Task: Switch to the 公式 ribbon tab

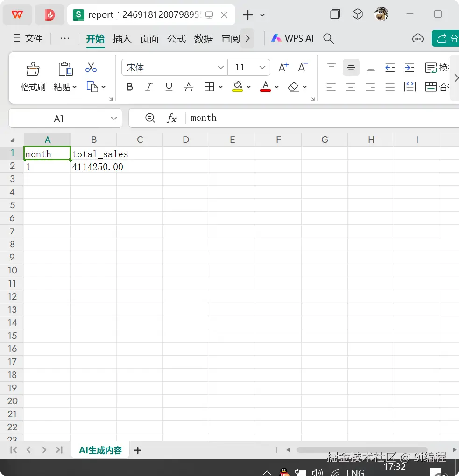Action: coord(177,39)
